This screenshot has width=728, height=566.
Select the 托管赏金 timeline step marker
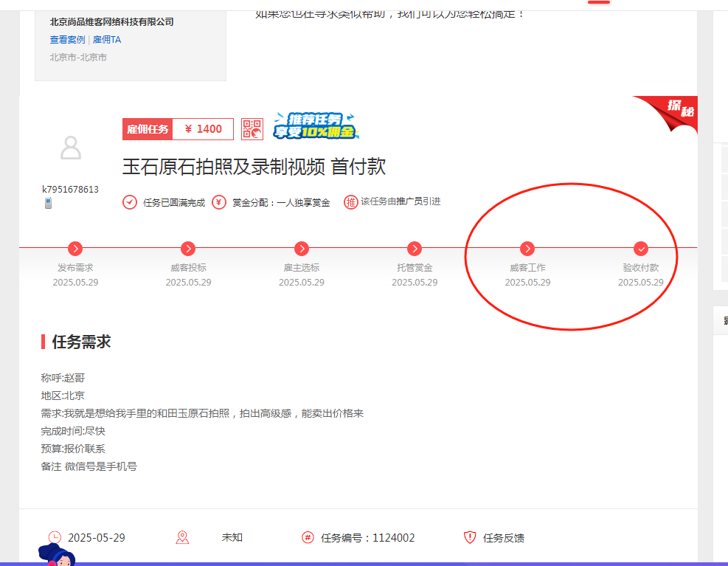tap(415, 249)
